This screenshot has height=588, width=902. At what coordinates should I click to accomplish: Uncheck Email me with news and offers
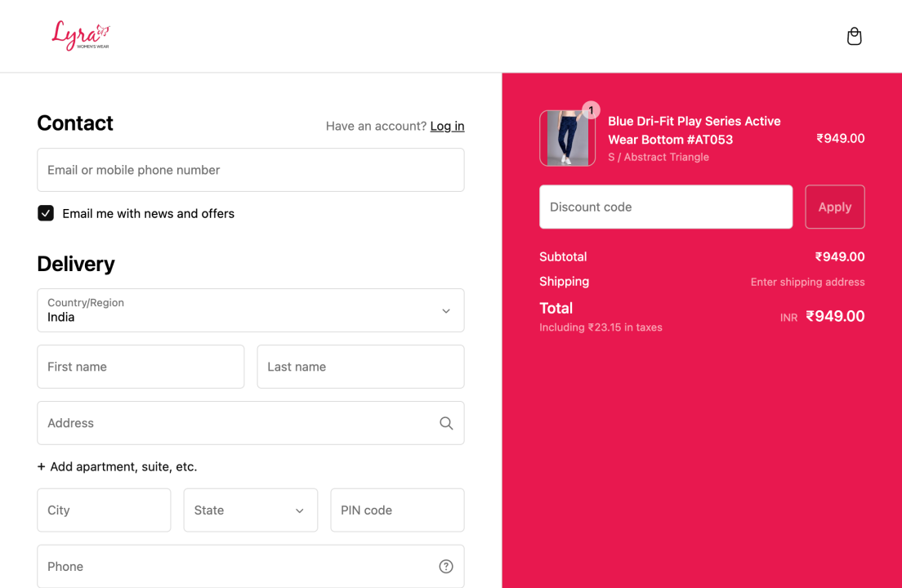46,213
